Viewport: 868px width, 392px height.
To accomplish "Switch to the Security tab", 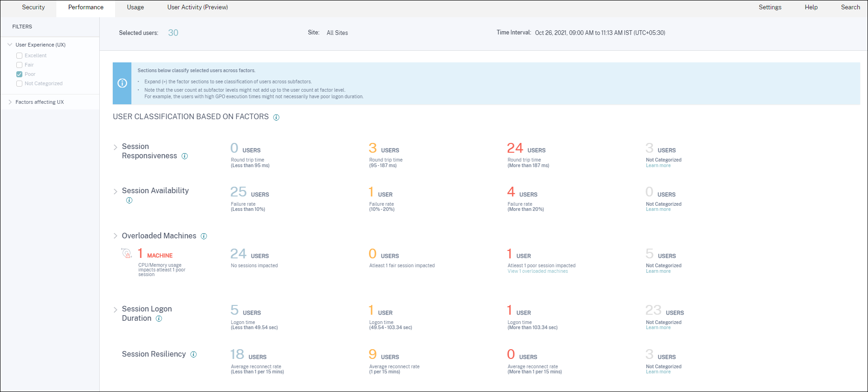I will click(34, 7).
